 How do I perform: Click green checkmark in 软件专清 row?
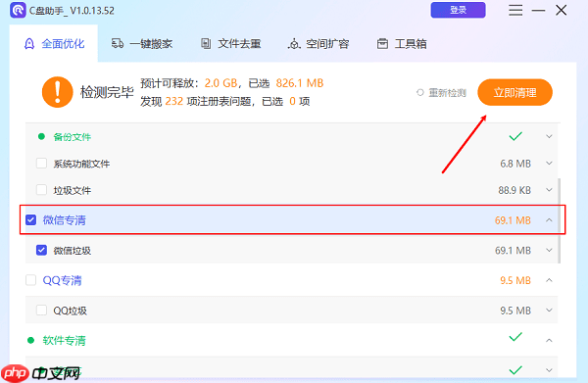(x=515, y=337)
